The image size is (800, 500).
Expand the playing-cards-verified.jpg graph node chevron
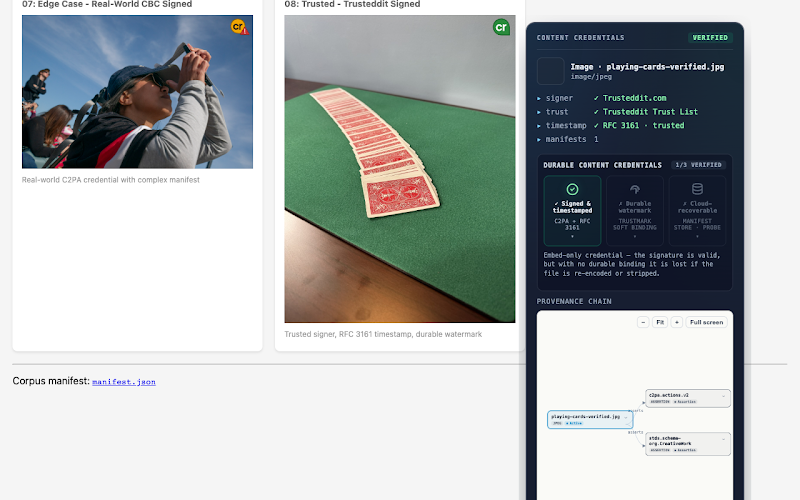(626, 418)
